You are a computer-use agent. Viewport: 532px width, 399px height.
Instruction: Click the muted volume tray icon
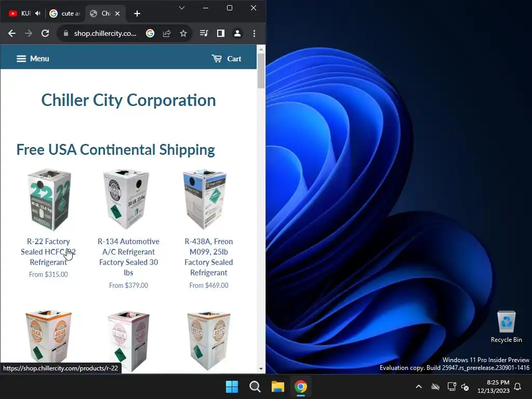465,387
